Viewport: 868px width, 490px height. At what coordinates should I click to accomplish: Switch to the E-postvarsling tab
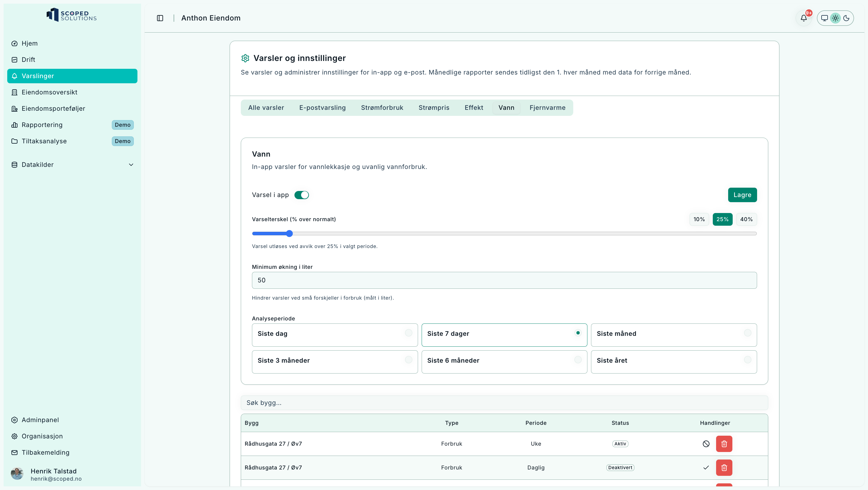[x=322, y=108]
